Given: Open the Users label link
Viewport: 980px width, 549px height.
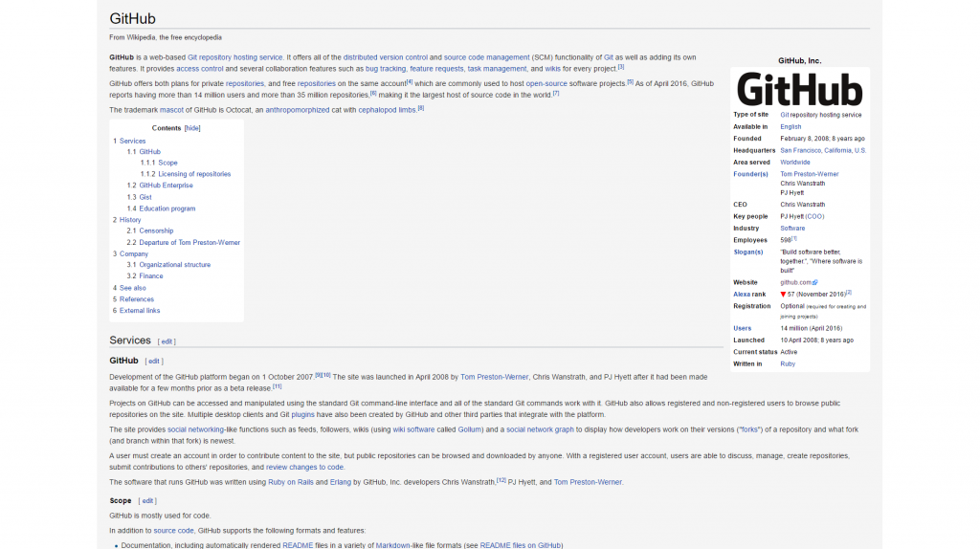Looking at the screenshot, I should tap(742, 328).
